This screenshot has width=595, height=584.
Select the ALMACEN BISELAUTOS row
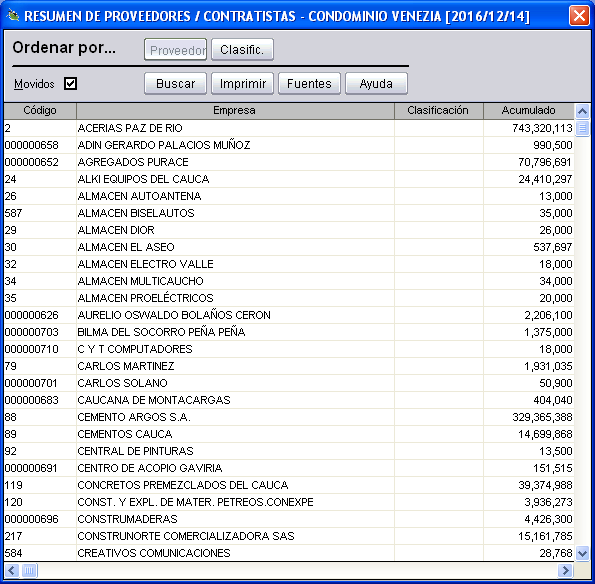coord(289,213)
